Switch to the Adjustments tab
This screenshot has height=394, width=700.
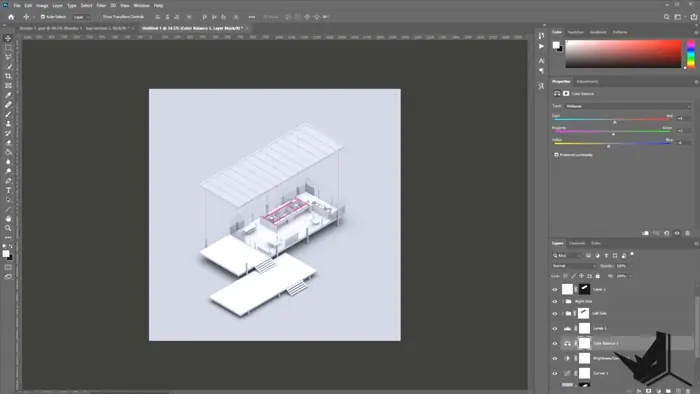coord(587,82)
